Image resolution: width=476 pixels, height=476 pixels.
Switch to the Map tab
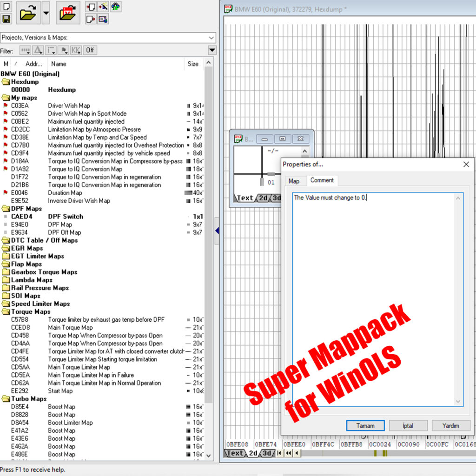point(295,181)
